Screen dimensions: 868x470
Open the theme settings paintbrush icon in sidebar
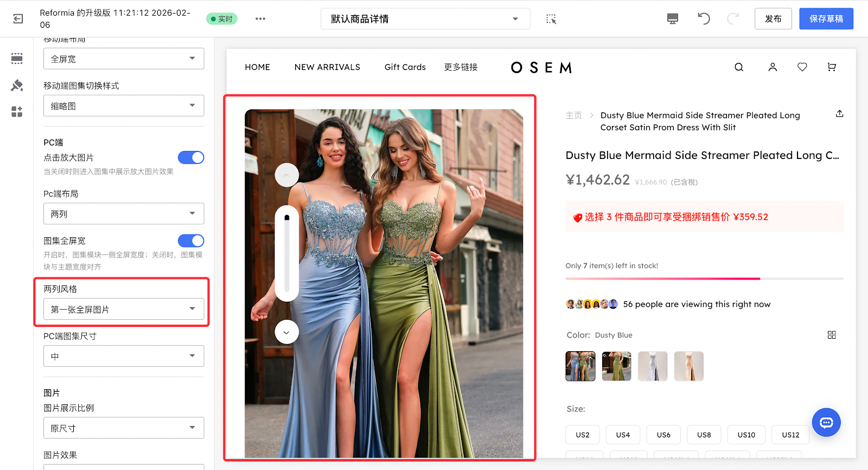[17, 85]
